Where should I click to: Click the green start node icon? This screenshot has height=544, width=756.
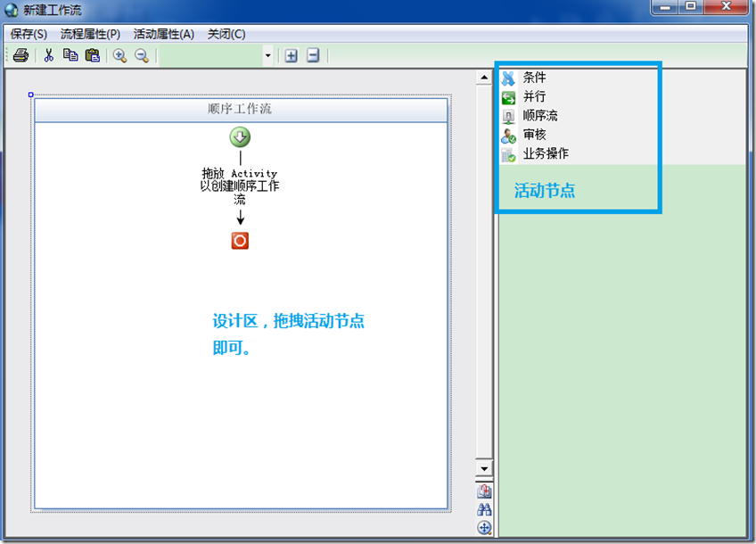click(240, 137)
